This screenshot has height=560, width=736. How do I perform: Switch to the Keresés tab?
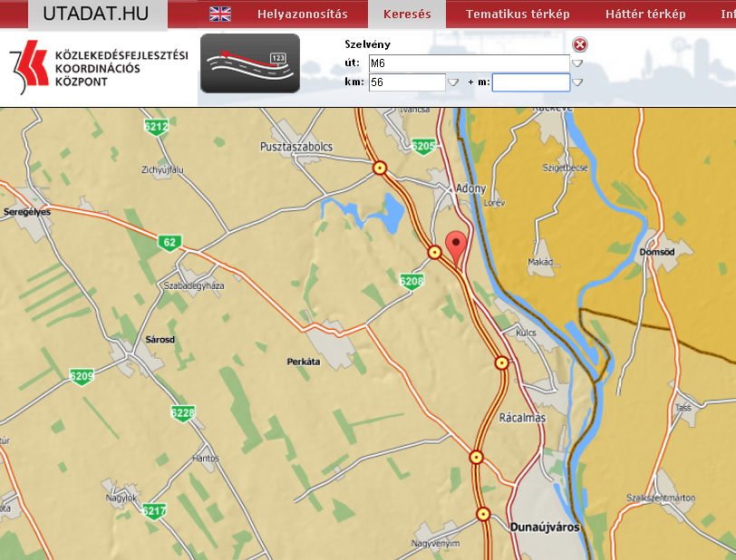click(407, 14)
